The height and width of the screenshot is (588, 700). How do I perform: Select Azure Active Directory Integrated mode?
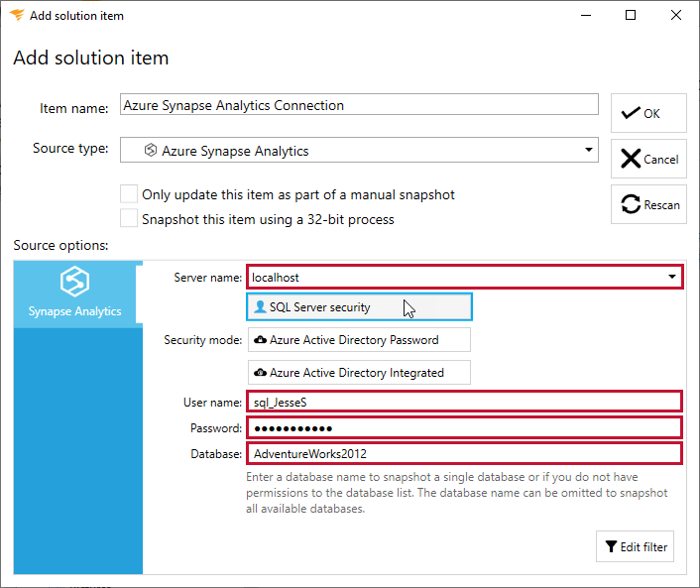coord(359,373)
